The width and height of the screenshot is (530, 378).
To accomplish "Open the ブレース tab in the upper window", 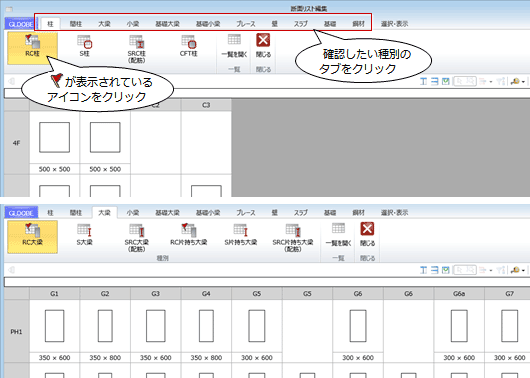I will (x=246, y=24).
